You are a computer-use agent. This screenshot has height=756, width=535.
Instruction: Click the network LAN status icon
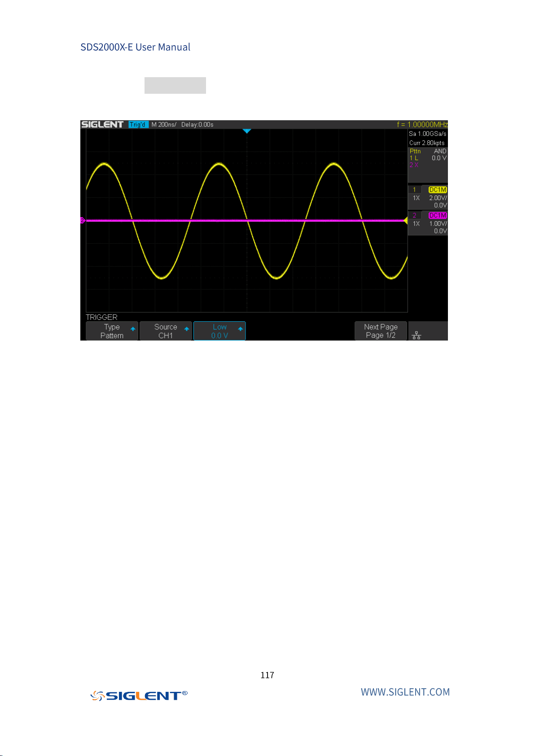[417, 335]
